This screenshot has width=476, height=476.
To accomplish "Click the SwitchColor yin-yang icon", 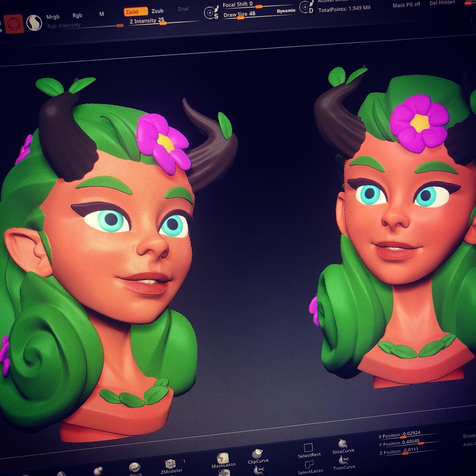I will coord(34,23).
